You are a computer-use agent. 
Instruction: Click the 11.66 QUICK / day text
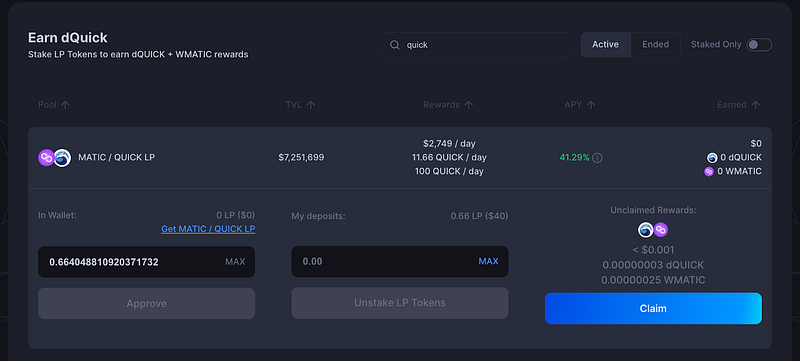pyautogui.click(x=449, y=158)
